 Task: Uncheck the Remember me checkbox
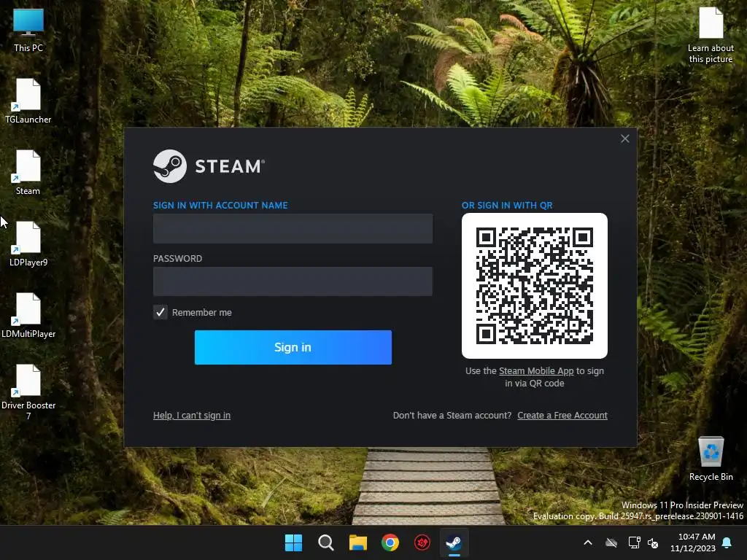[x=160, y=312]
